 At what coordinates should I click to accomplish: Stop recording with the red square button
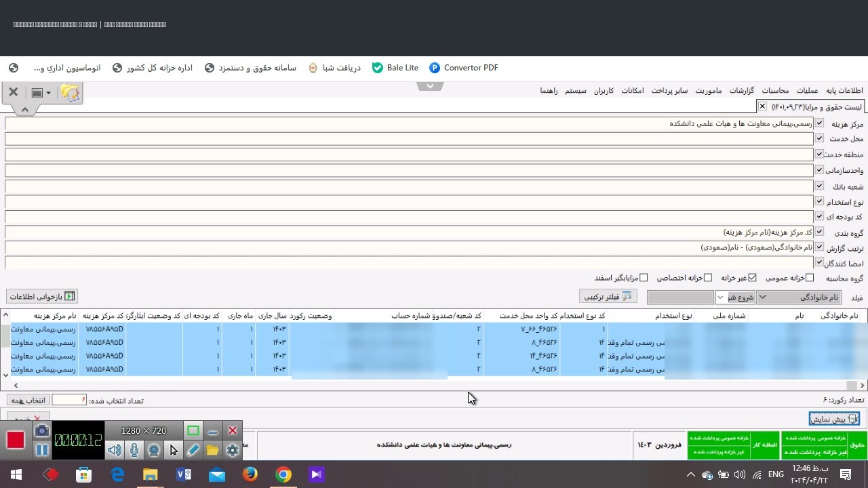pyautogui.click(x=16, y=441)
